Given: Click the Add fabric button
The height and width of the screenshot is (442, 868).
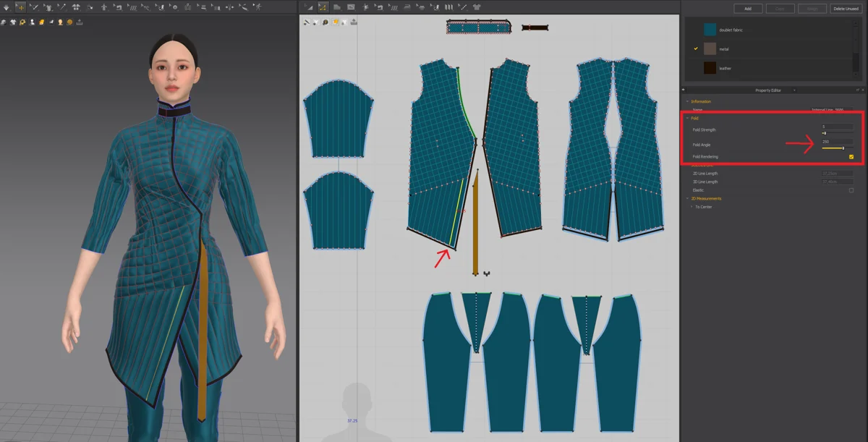Looking at the screenshot, I should 748,9.
